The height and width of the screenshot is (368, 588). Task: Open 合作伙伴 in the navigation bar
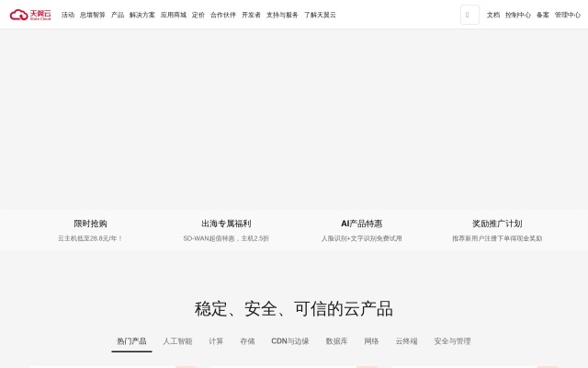[x=223, y=15]
